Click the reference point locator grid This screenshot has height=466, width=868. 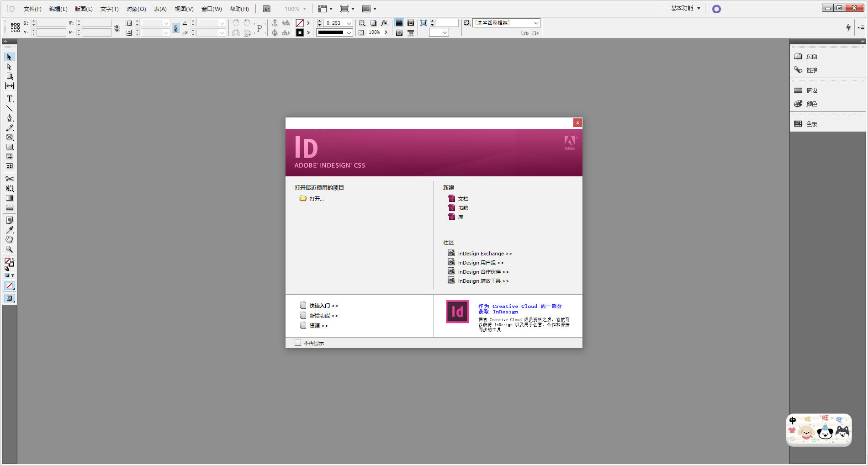click(15, 28)
